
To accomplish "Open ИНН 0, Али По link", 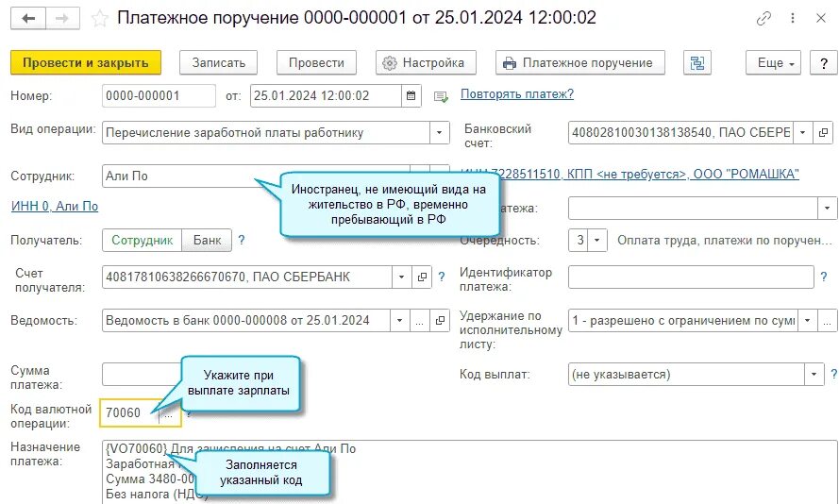I will point(55,207).
